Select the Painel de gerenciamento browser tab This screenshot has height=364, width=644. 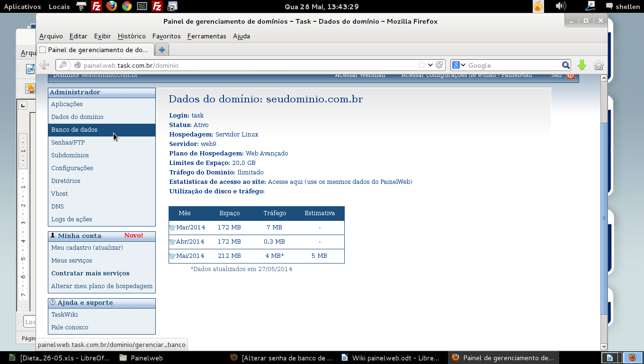tap(95, 50)
